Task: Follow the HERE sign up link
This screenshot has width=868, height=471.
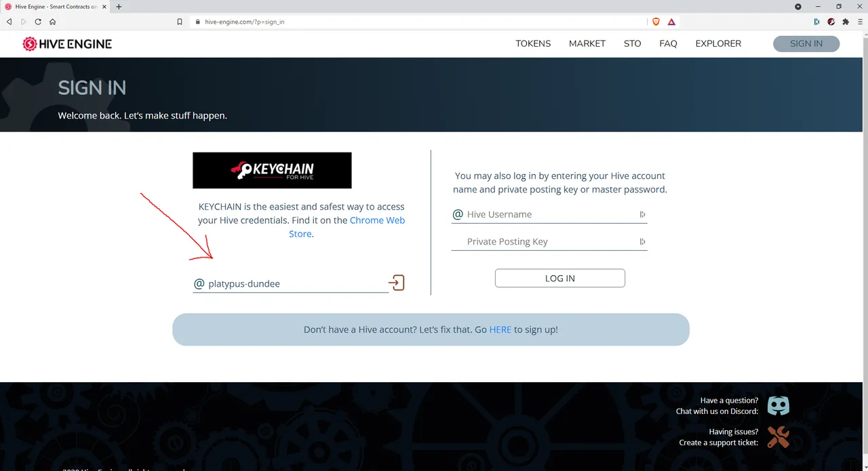Action: pos(500,329)
